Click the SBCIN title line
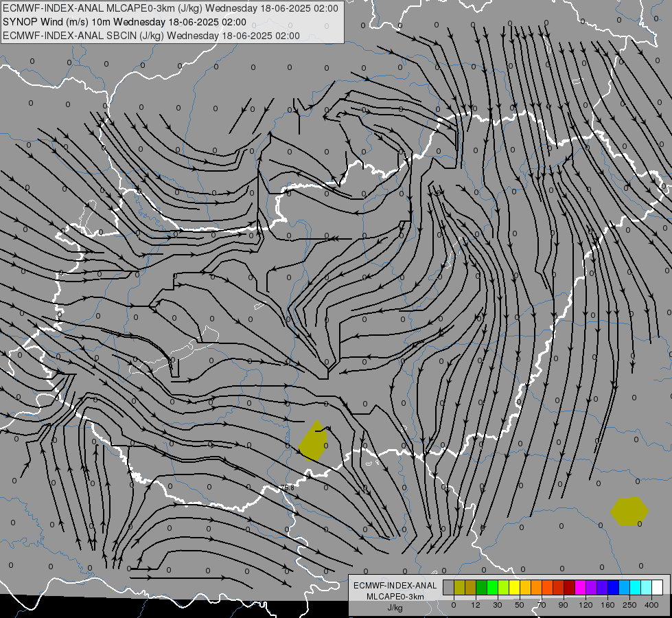The image size is (672, 618). pyautogui.click(x=151, y=36)
